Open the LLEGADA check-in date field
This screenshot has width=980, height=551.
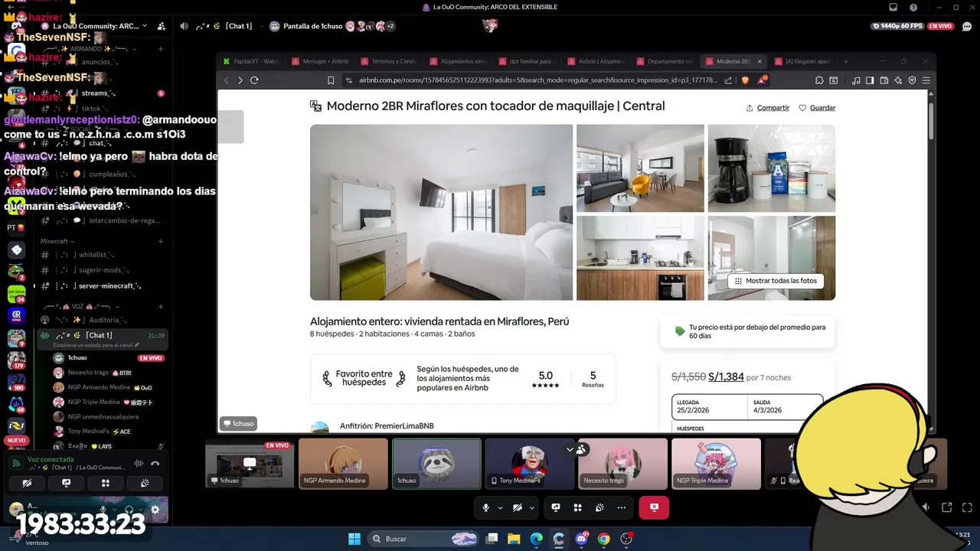pos(710,406)
